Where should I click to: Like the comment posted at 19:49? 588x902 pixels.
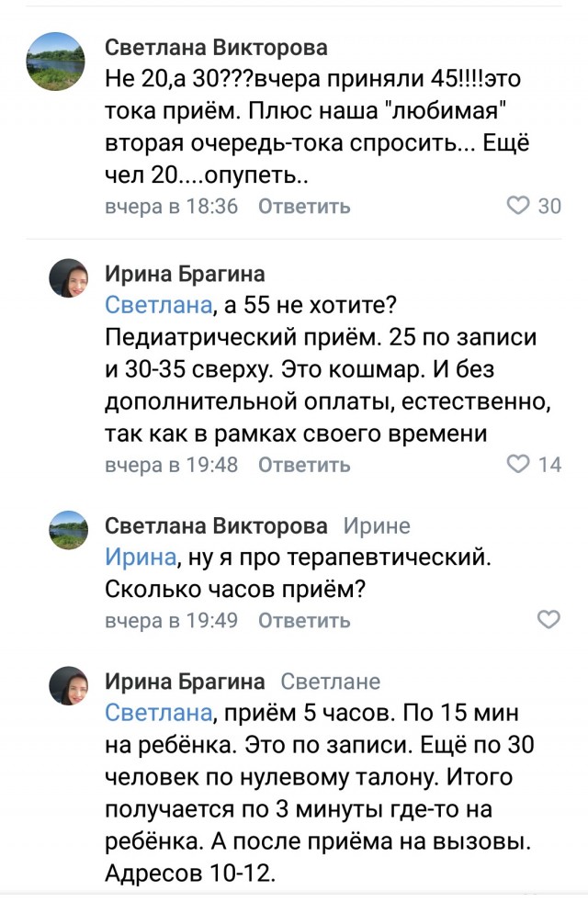[x=548, y=620]
